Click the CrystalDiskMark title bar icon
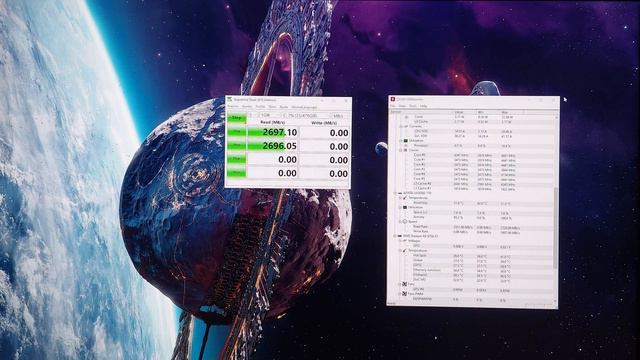The width and height of the screenshot is (640, 360). click(230, 100)
